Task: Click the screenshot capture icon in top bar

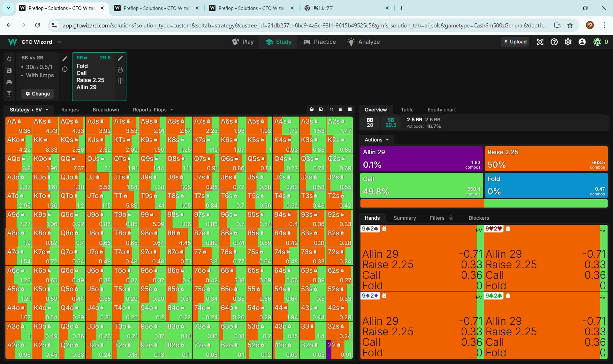Action: pyautogui.click(x=540, y=42)
